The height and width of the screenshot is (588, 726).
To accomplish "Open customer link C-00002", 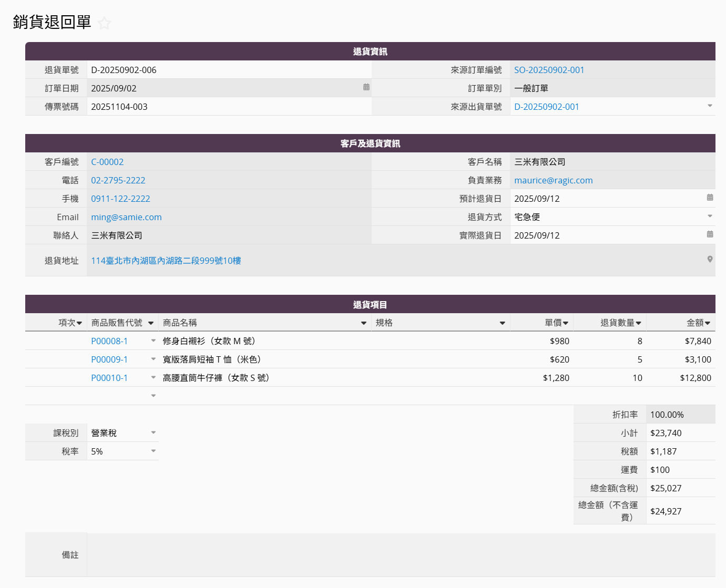I will [107, 162].
